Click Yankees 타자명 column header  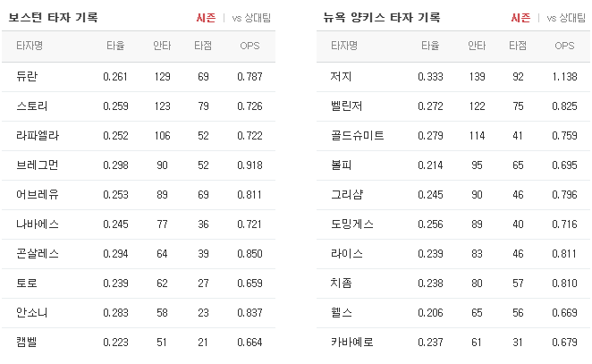(344, 46)
